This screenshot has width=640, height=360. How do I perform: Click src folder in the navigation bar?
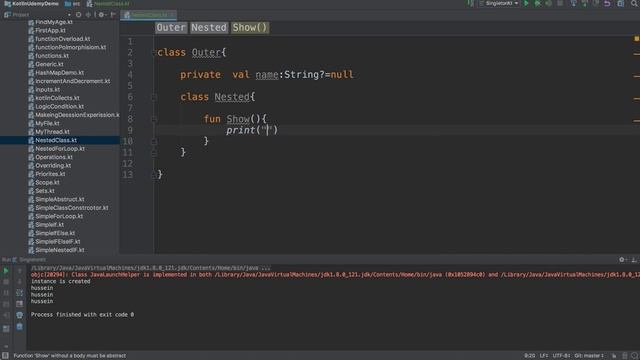tap(73, 4)
